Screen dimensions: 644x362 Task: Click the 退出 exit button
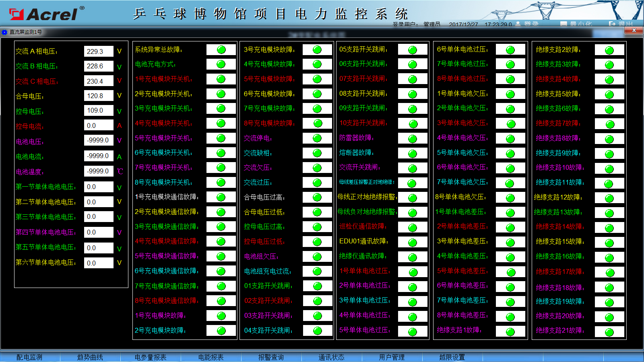click(621, 24)
